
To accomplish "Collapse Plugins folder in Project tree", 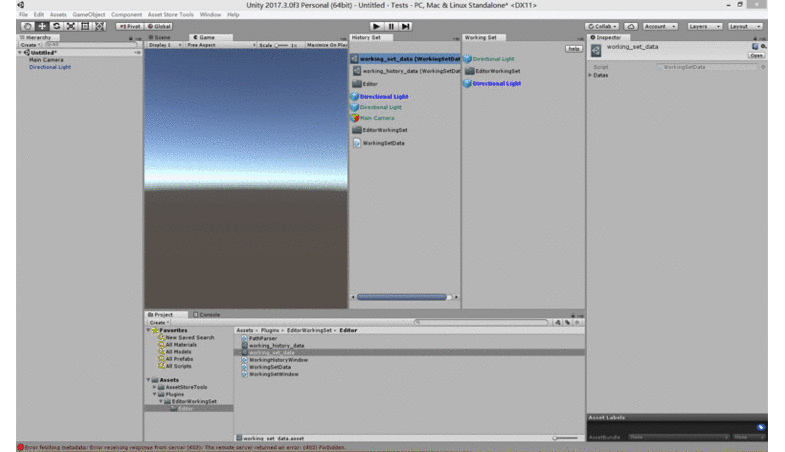I will coord(154,394).
